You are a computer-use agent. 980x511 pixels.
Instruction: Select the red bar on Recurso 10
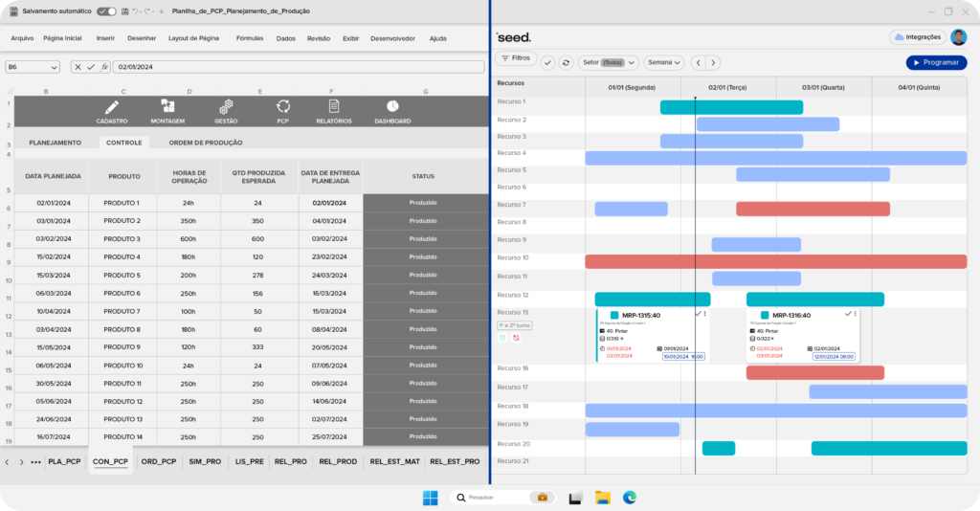(775, 260)
